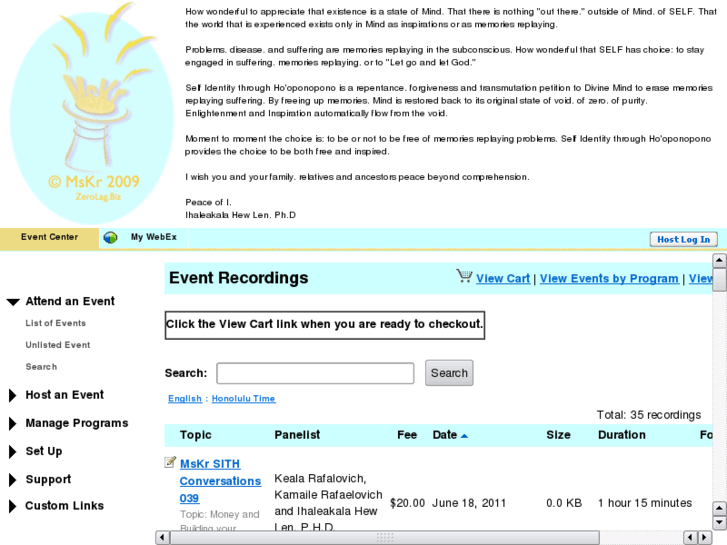Expand the Host an Event section
The height and width of the screenshot is (545, 727).
(13, 395)
